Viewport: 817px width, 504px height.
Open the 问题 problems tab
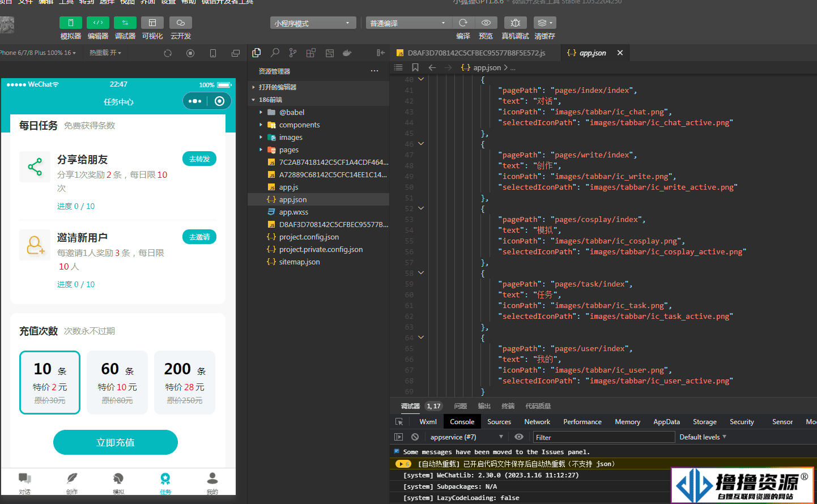[x=460, y=406]
